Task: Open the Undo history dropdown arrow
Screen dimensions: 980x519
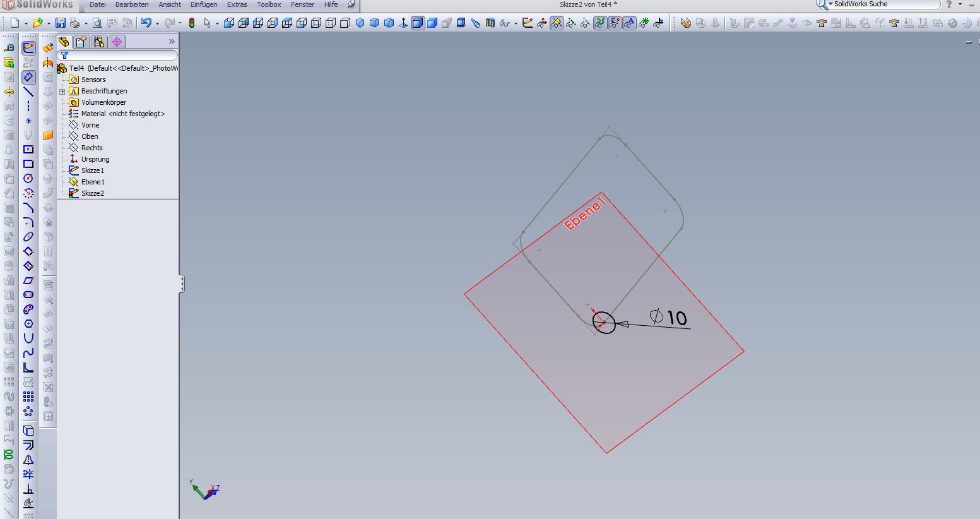Action: click(x=157, y=23)
